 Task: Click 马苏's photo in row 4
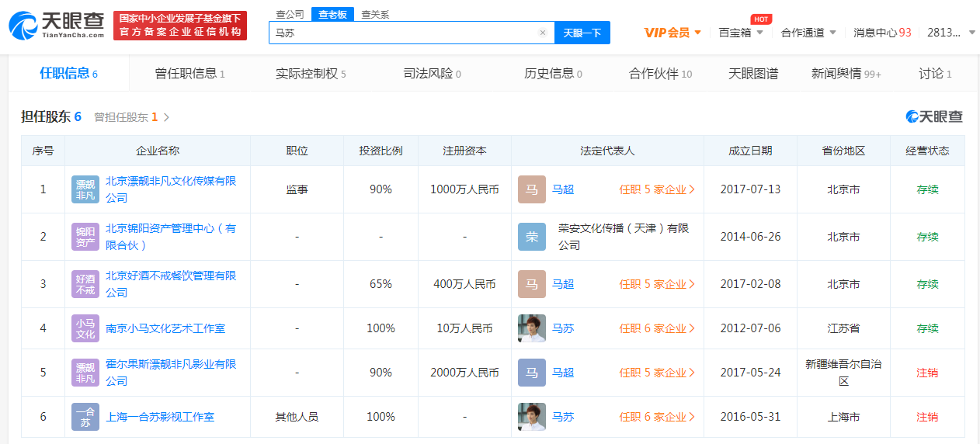(x=532, y=328)
